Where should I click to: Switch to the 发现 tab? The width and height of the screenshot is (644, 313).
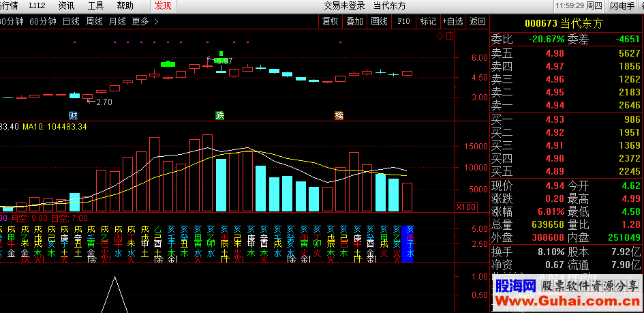tap(163, 5)
